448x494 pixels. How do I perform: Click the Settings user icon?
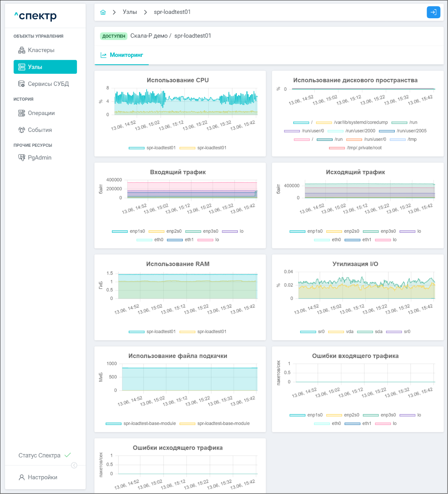tap(22, 477)
